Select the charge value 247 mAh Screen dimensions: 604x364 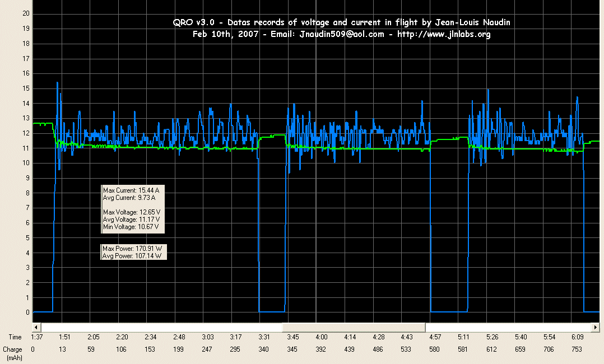pos(207,349)
